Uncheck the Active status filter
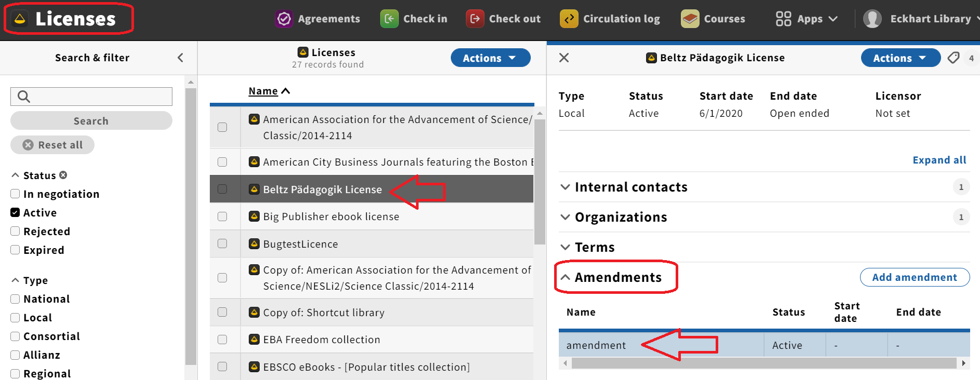 (15, 212)
